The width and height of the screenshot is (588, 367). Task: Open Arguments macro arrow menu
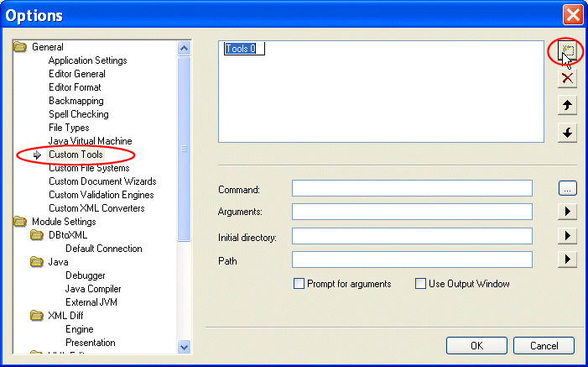[568, 212]
